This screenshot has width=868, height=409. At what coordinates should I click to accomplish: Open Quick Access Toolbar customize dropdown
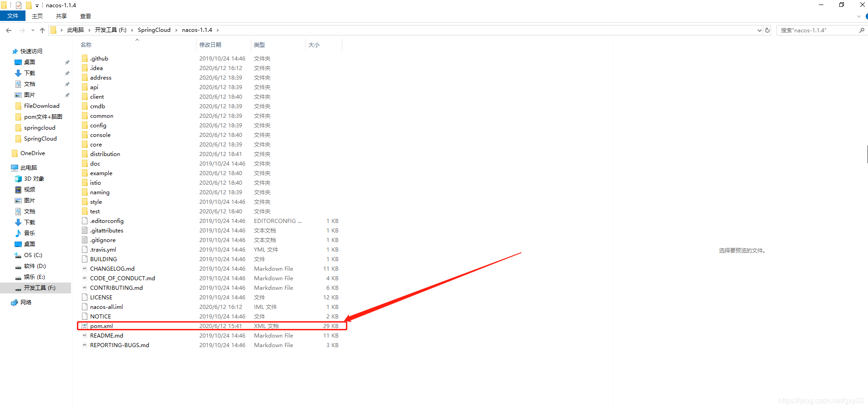coord(37,5)
